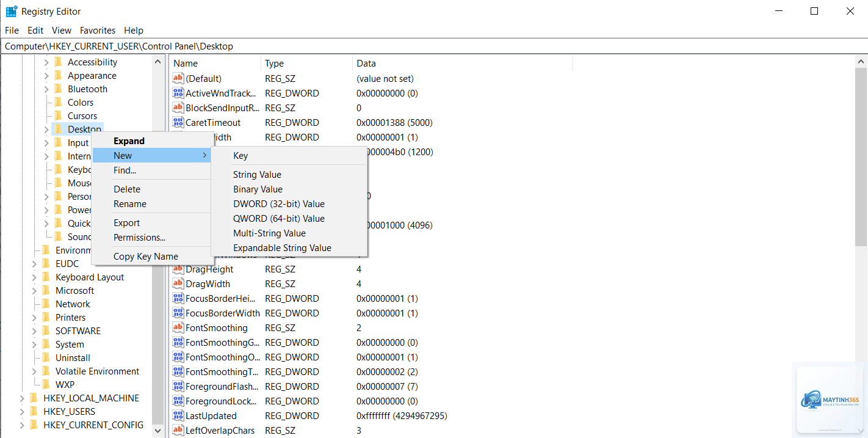
Task: Click the ForegroundFlash DWORD value icon
Action: tap(178, 386)
